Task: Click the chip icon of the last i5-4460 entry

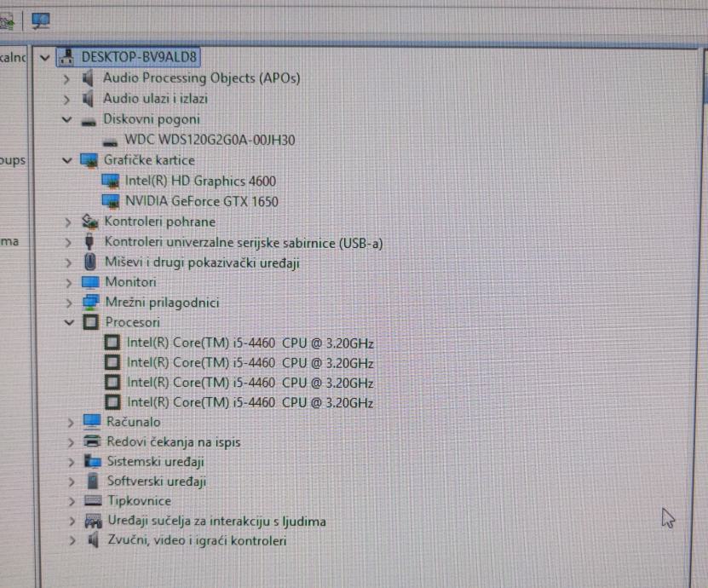Action: tap(112, 402)
